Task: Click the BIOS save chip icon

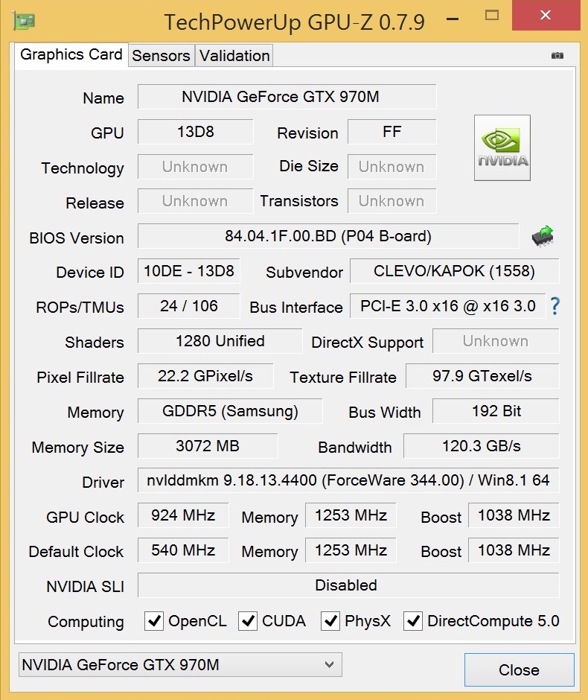Action: point(543,236)
